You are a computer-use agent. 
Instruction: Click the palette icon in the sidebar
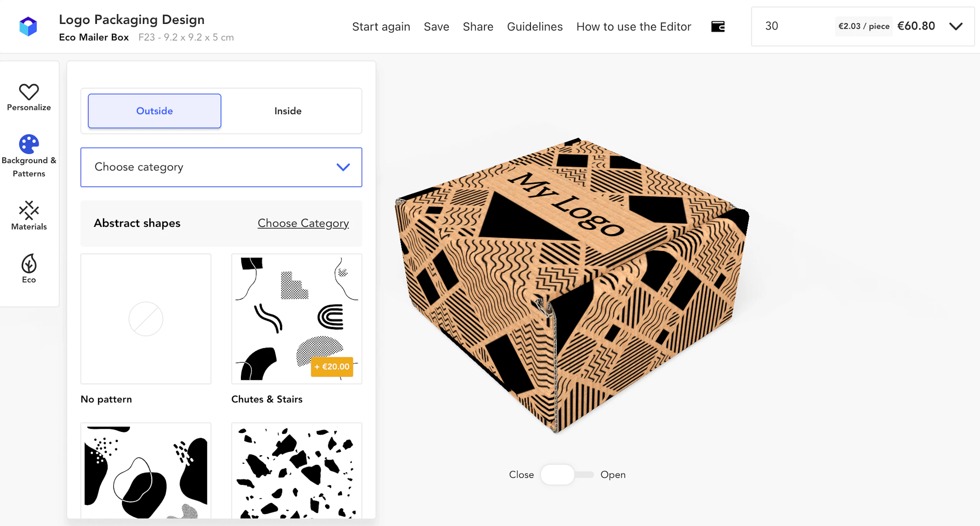tap(29, 144)
